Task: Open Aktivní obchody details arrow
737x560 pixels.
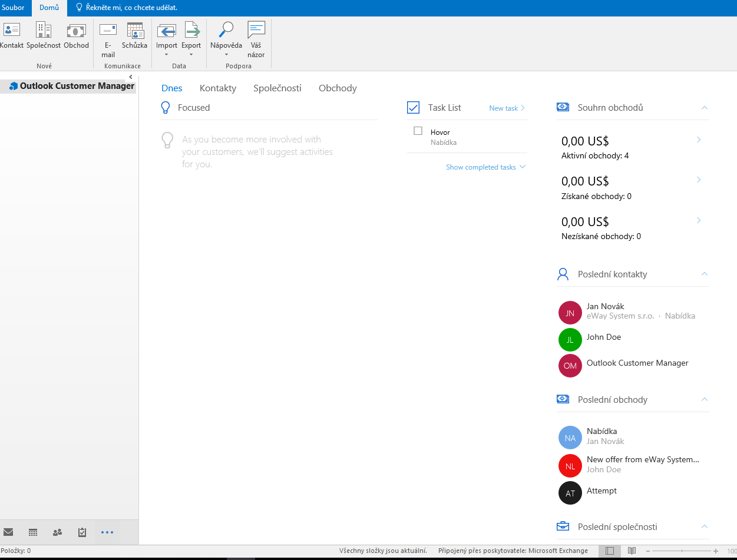Action: point(699,140)
